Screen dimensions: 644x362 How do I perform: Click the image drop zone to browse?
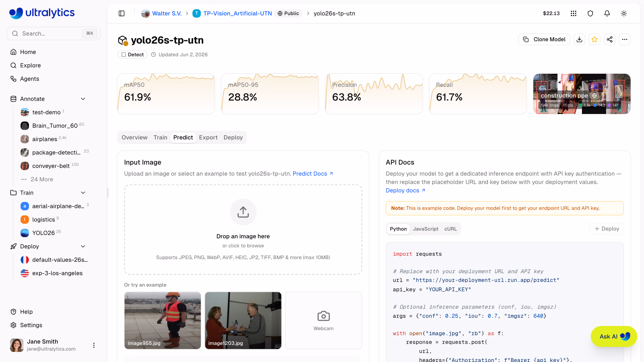243,230
